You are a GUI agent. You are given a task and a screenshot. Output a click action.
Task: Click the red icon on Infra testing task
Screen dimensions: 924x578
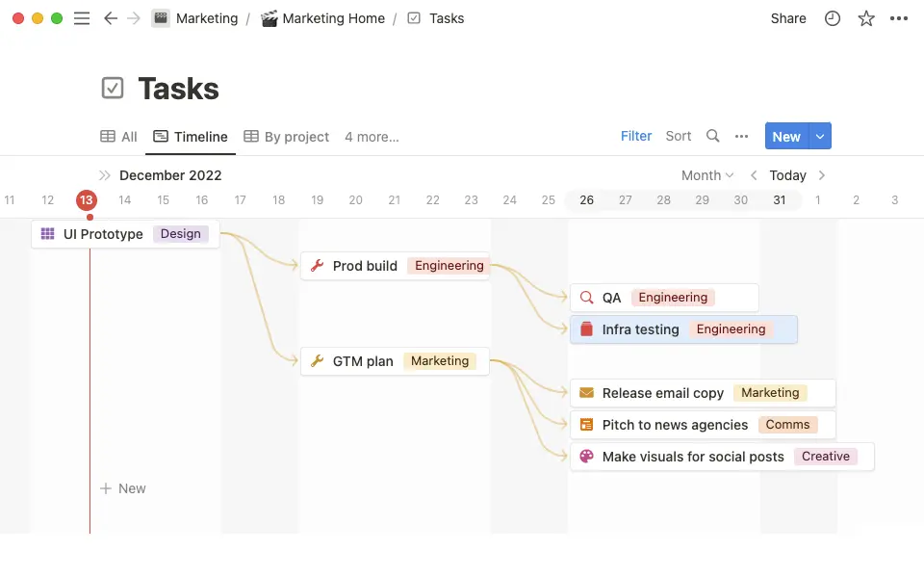tap(587, 328)
